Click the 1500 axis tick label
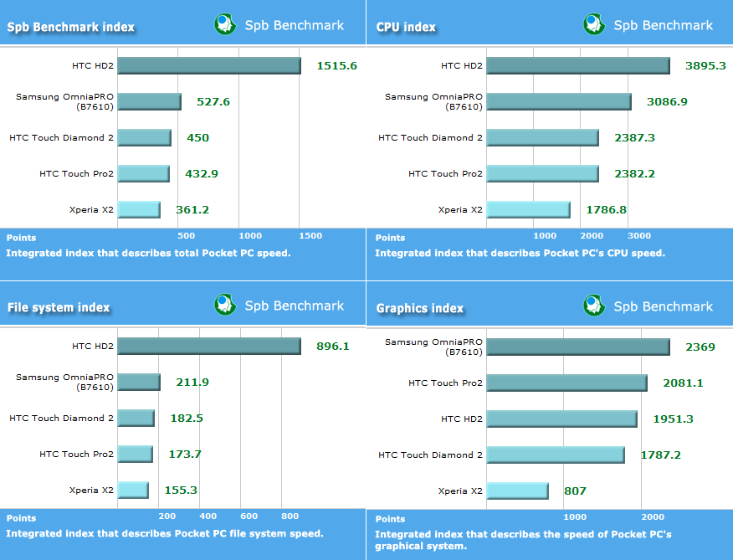 point(310,236)
